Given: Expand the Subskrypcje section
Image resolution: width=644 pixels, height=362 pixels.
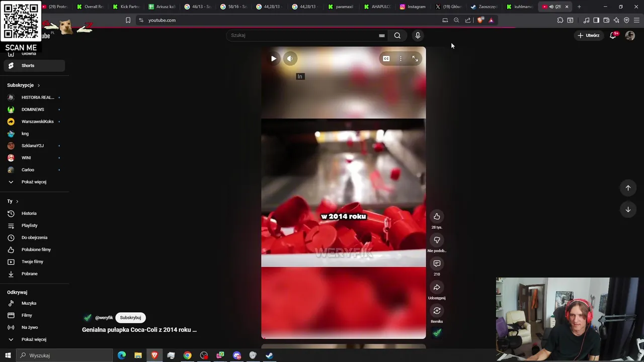Looking at the screenshot, I should [x=23, y=85].
